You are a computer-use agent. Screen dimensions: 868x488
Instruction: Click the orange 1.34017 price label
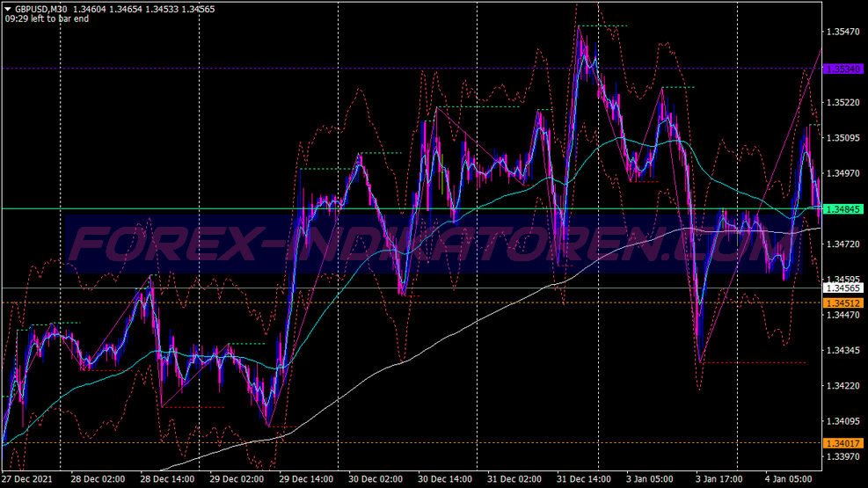843,443
